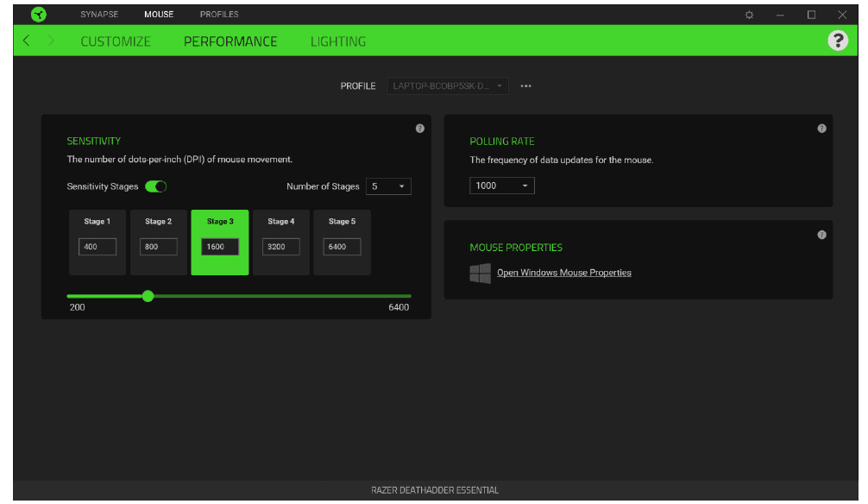The image size is (868, 504).
Task: Click the Sensitivity panel info icon
Action: 420,128
